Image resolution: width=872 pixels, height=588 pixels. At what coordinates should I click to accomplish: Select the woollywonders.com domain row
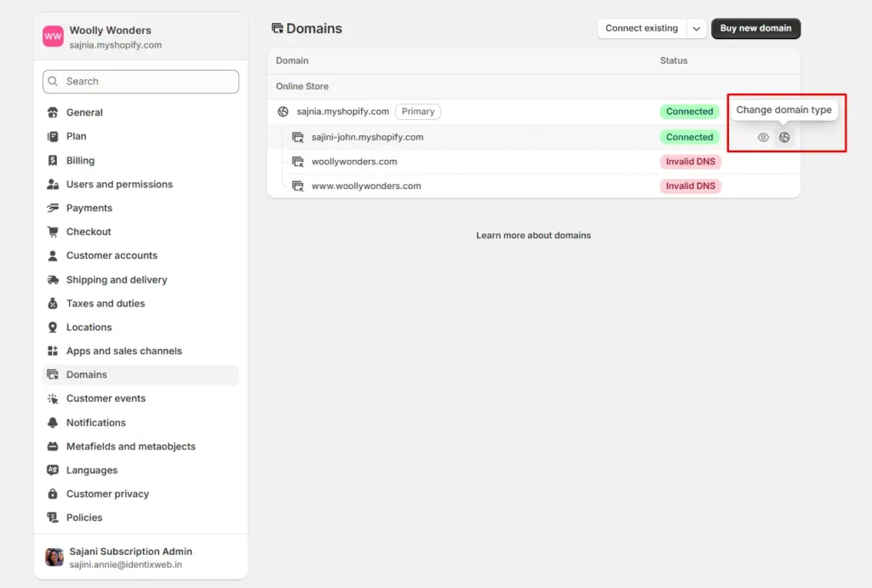(354, 162)
